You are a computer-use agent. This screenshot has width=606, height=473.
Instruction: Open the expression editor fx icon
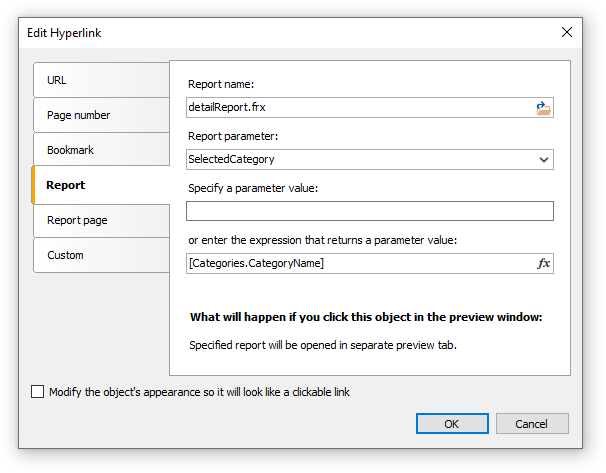pos(543,264)
